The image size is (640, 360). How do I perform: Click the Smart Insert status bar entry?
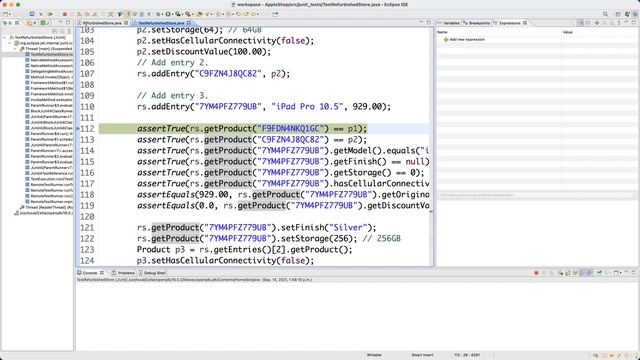point(422,355)
